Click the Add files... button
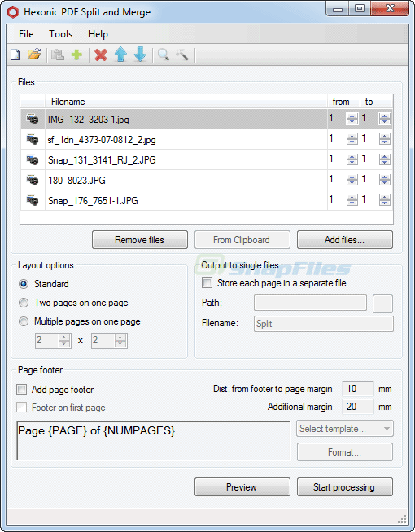This screenshot has height=532, width=415. (x=345, y=240)
